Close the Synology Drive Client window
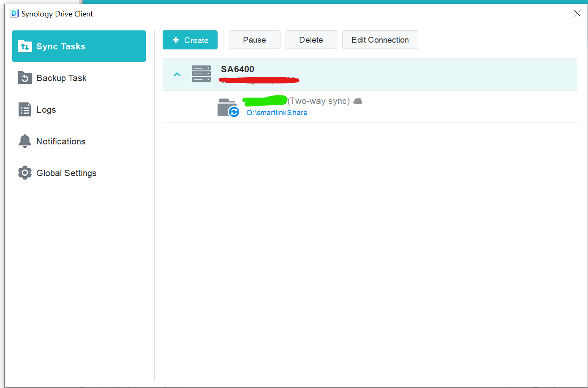 click(x=577, y=14)
